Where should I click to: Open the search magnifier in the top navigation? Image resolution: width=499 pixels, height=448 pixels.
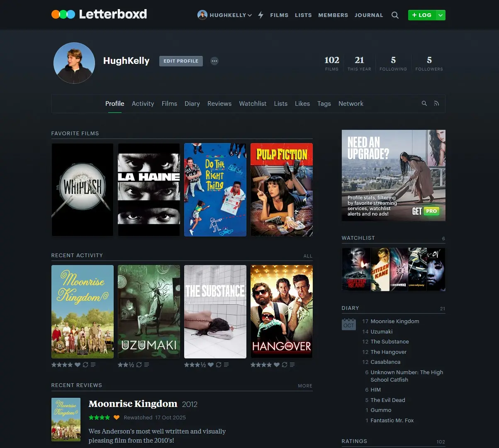click(395, 15)
